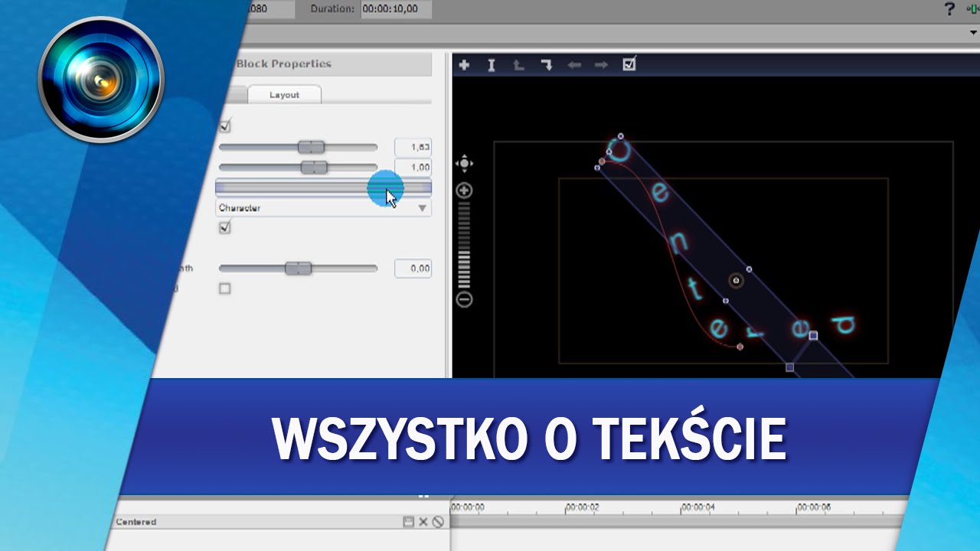Click the slider with value 1,63
Image resolution: width=980 pixels, height=551 pixels.
[298, 147]
